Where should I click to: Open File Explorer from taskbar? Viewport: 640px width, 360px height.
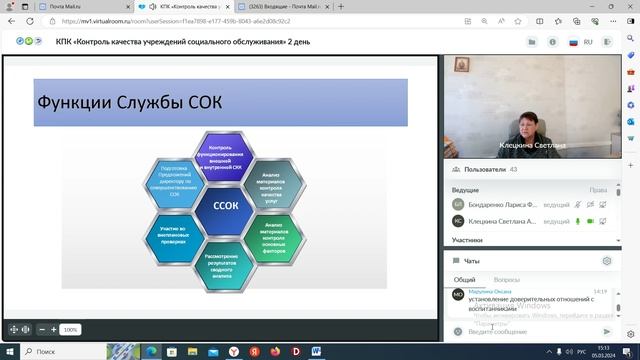(x=192, y=351)
